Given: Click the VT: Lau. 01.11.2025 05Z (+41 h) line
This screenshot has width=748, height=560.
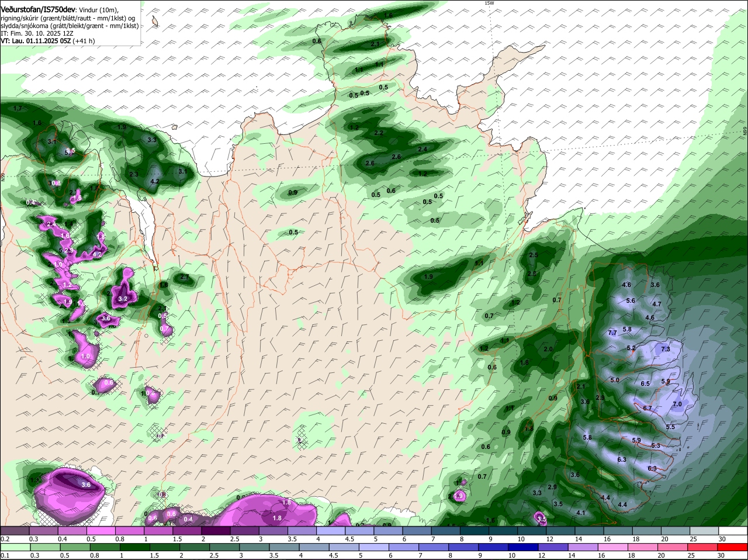Looking at the screenshot, I should [47, 41].
